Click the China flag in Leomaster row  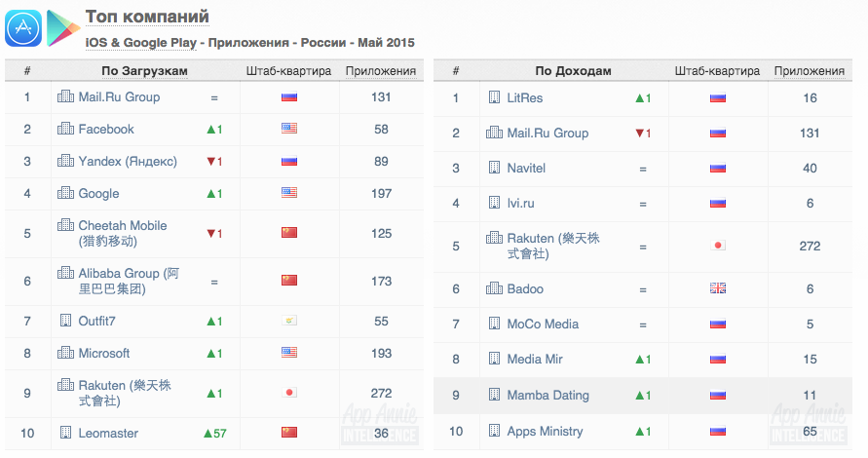[x=288, y=433]
